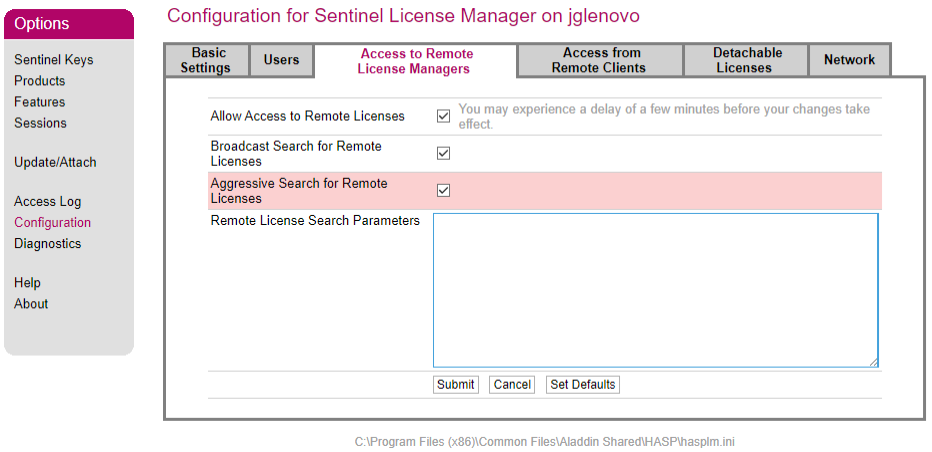This screenshot has height=452, width=932.
Task: Go to the Features page
Action: pyautogui.click(x=39, y=102)
